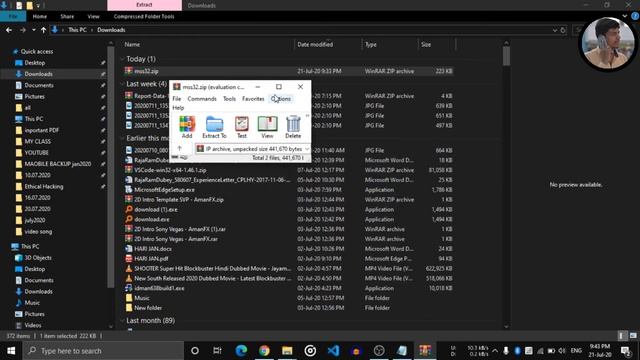Go up one level in WinRAR window

pyautogui.click(x=180, y=149)
